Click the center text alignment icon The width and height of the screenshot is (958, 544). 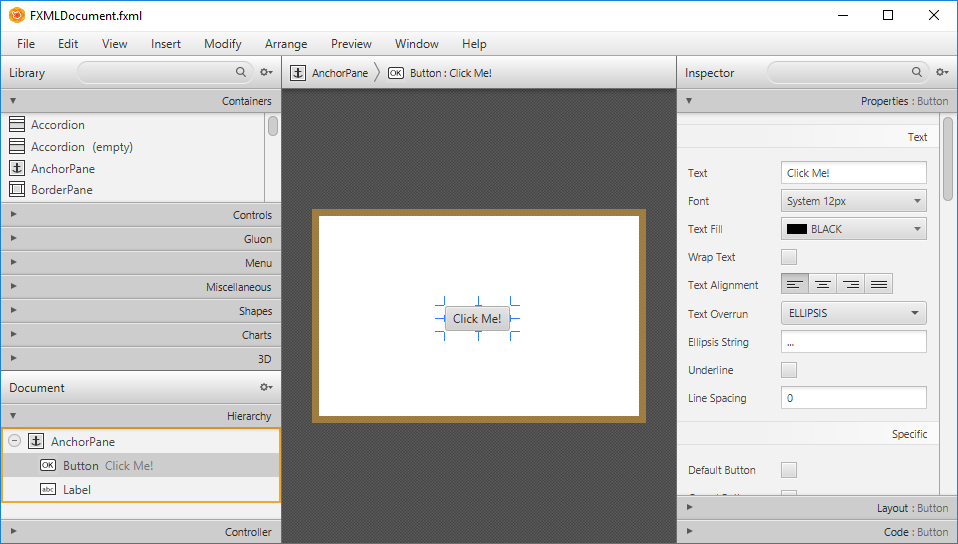pyautogui.click(x=823, y=285)
